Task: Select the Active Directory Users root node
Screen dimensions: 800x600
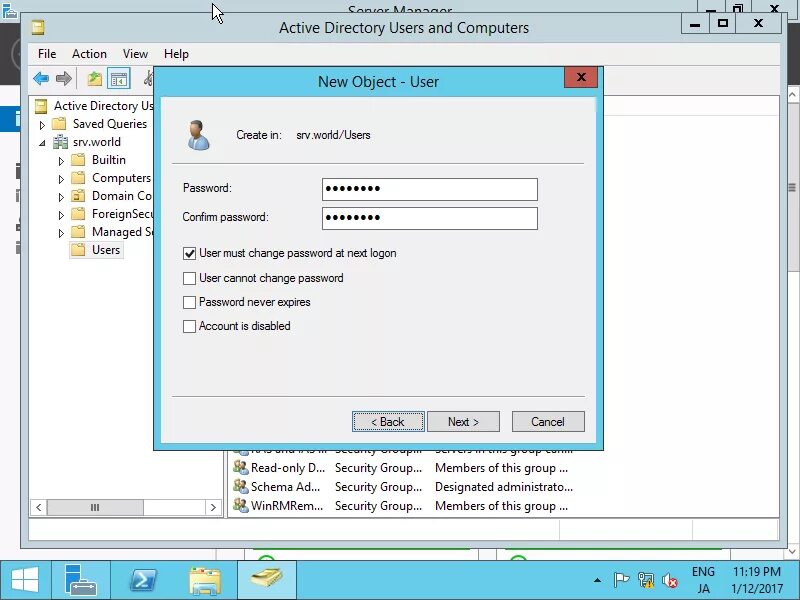Action: point(104,106)
